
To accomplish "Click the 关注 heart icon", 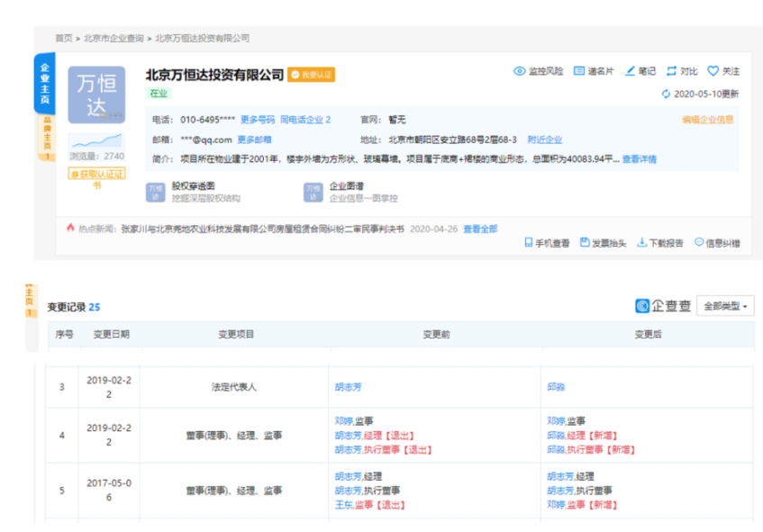I will (x=713, y=71).
